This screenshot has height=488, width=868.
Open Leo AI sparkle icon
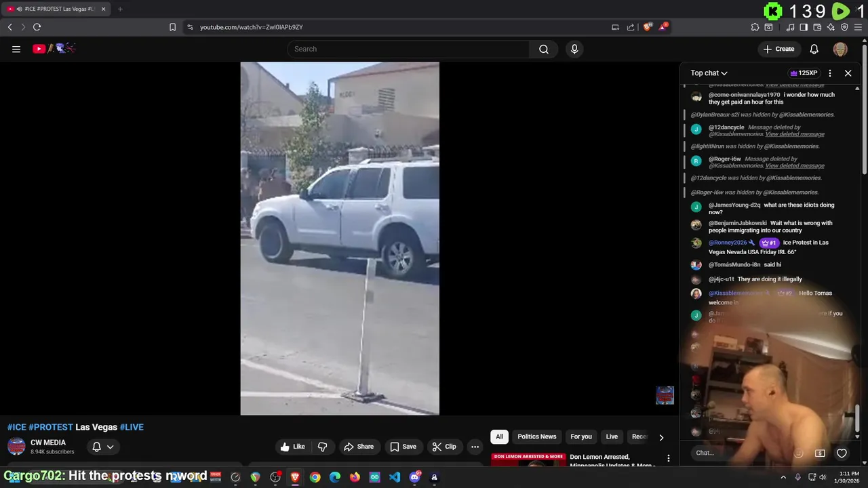point(831,27)
